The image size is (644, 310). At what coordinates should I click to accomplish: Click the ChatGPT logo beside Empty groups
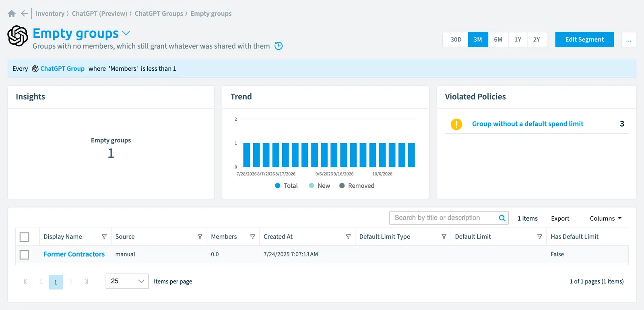[x=18, y=36]
